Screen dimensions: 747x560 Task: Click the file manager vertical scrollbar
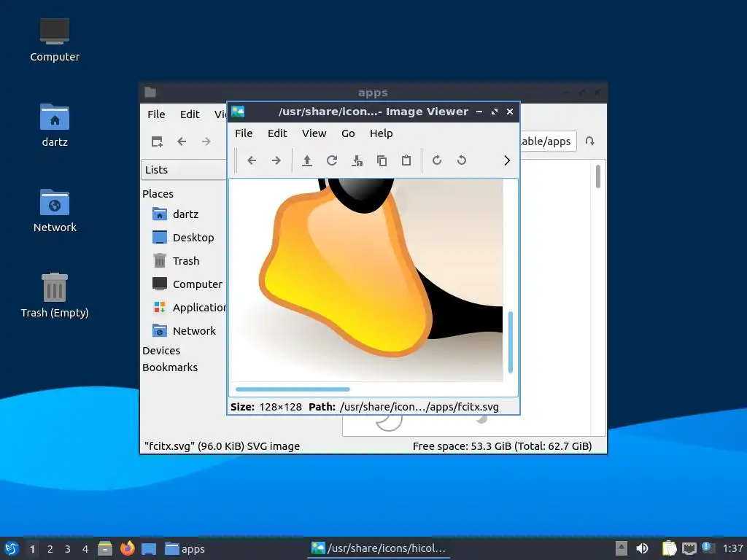(598, 176)
